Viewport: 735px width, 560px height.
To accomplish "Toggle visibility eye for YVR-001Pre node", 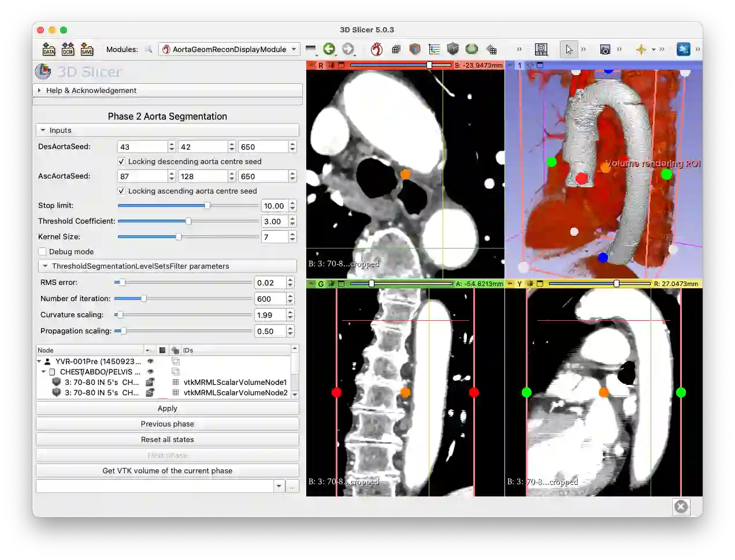I will tap(150, 361).
